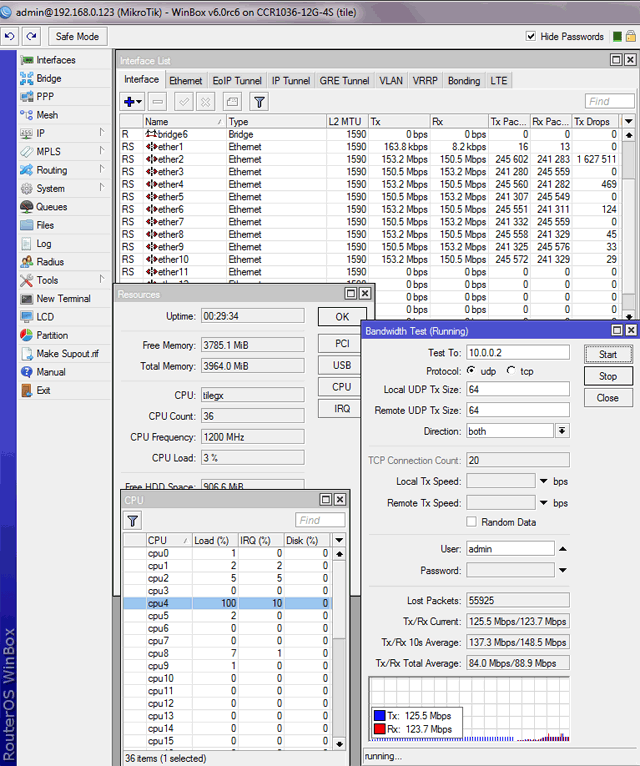The image size is (640, 766).
Task: Open Local Tx Speed dropdown arrow
Action: click(544, 481)
